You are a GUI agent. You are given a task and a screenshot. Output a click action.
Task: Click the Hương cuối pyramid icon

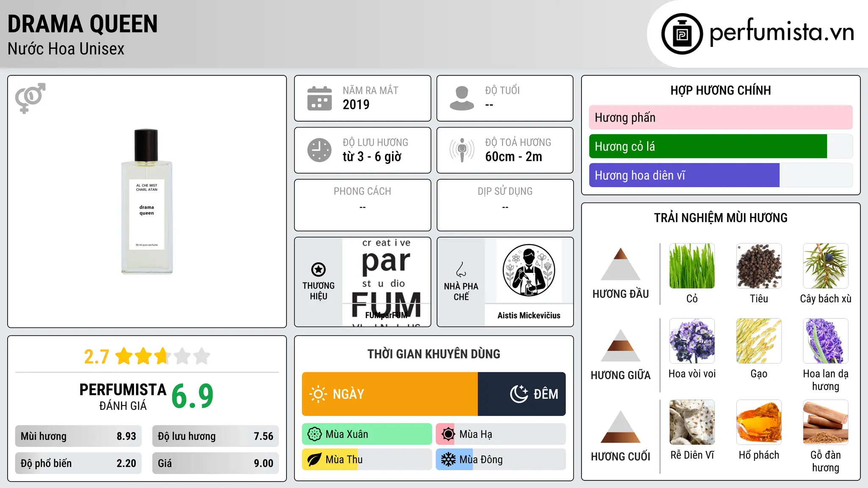click(x=620, y=427)
